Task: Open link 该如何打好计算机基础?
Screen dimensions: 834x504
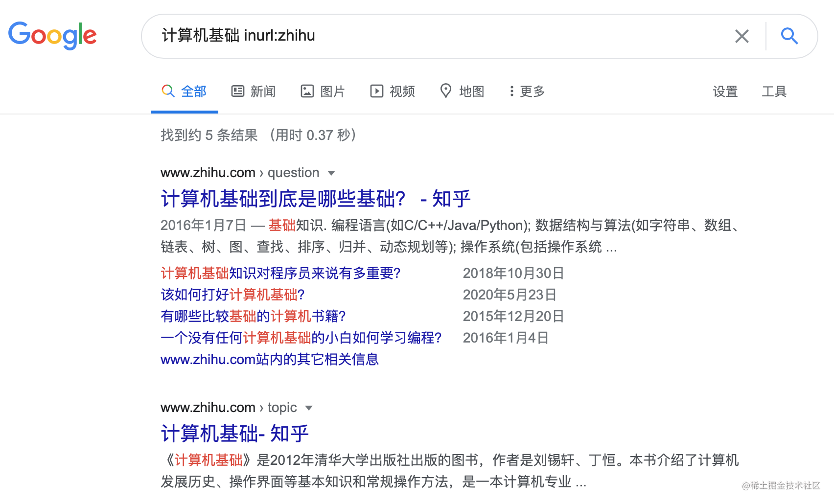Action: pos(233,295)
